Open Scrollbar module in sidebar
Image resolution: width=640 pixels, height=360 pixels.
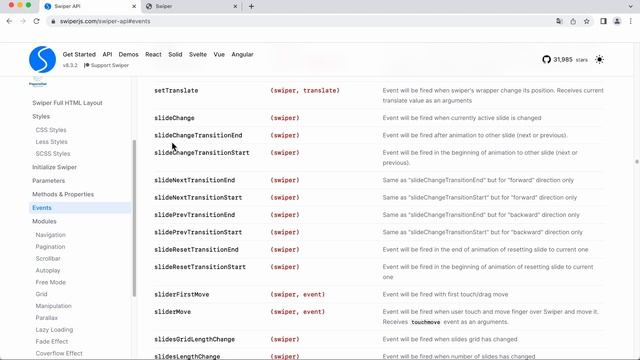tap(48, 258)
